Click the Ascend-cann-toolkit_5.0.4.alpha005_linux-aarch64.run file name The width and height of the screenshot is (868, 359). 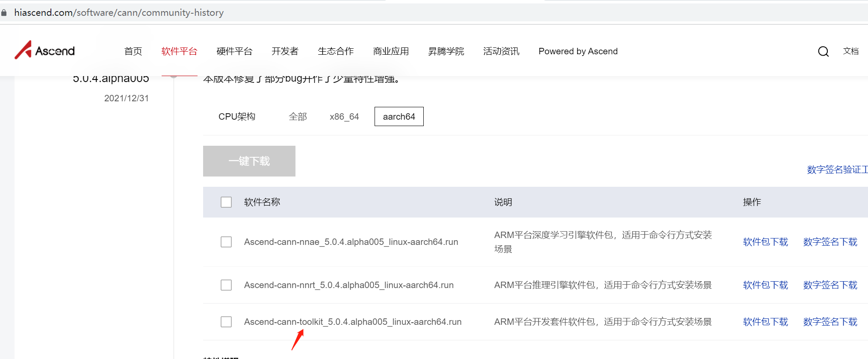(353, 322)
